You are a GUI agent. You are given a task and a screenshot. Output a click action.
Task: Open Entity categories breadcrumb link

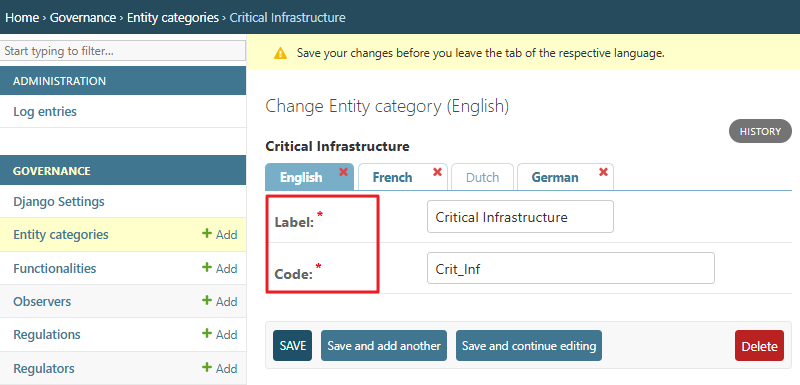coord(173,18)
